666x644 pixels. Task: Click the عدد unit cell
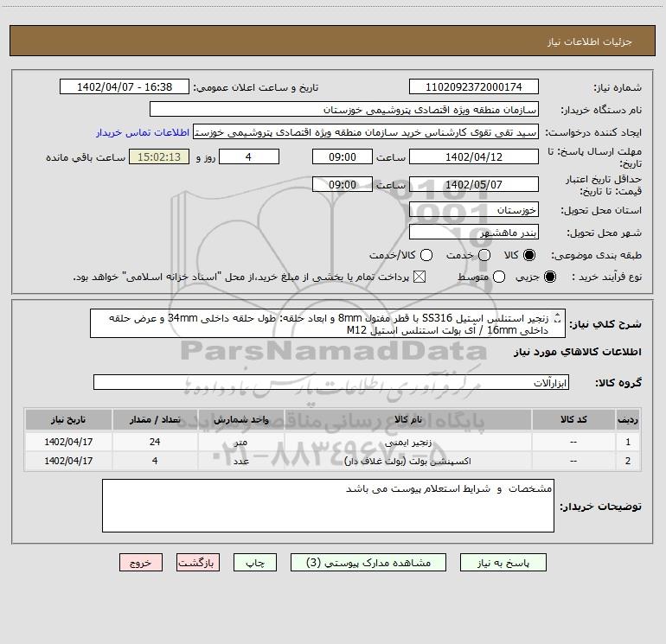click(x=240, y=461)
